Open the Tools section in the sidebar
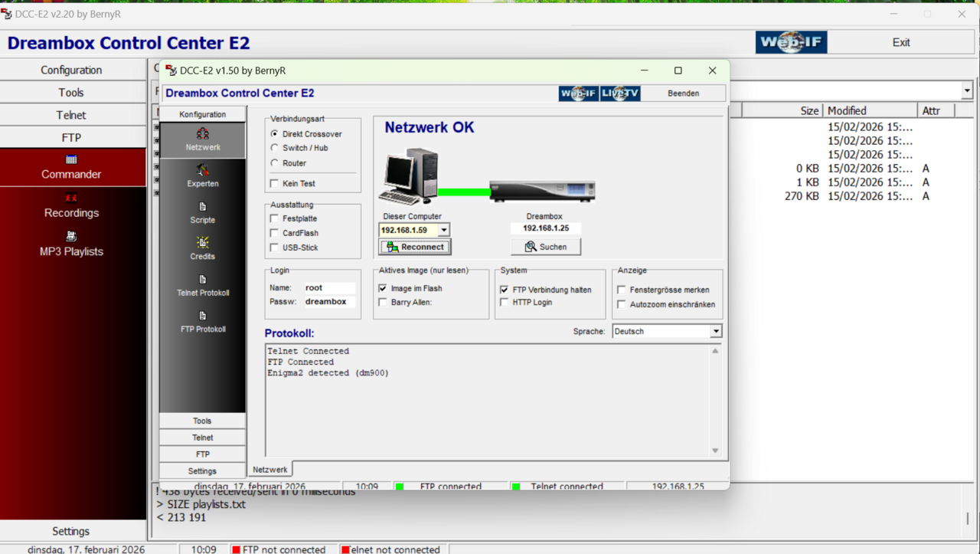Viewport: 980px width, 554px height. click(x=202, y=420)
